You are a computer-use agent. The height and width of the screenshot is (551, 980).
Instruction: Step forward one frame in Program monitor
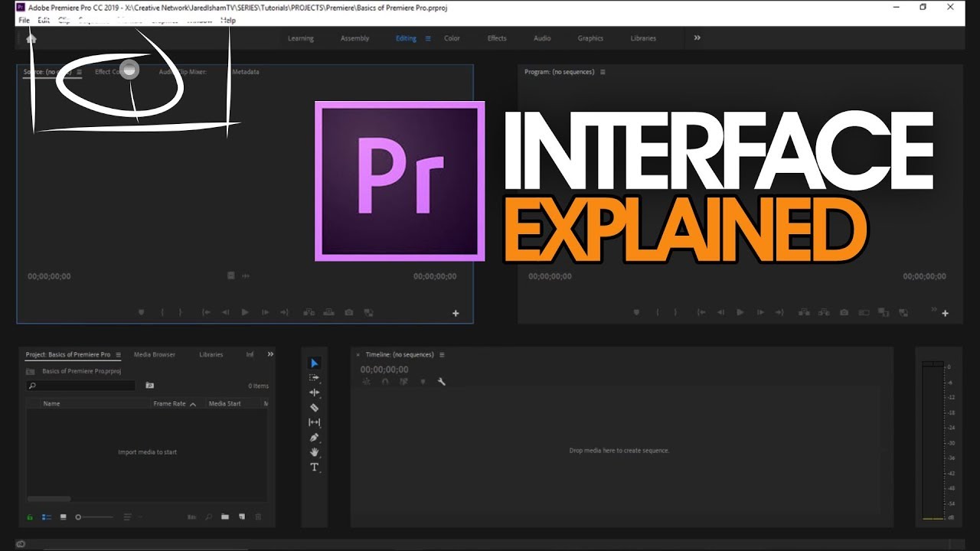(759, 312)
